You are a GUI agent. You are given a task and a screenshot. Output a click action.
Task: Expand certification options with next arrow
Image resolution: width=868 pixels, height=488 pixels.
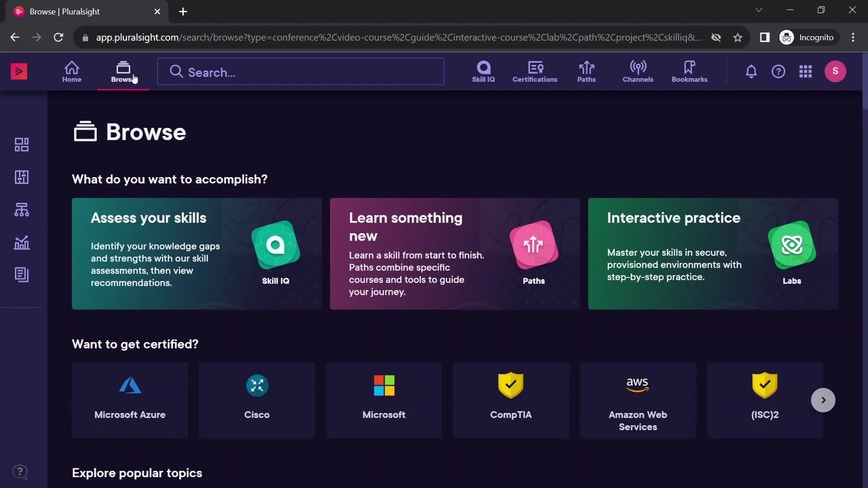click(823, 400)
